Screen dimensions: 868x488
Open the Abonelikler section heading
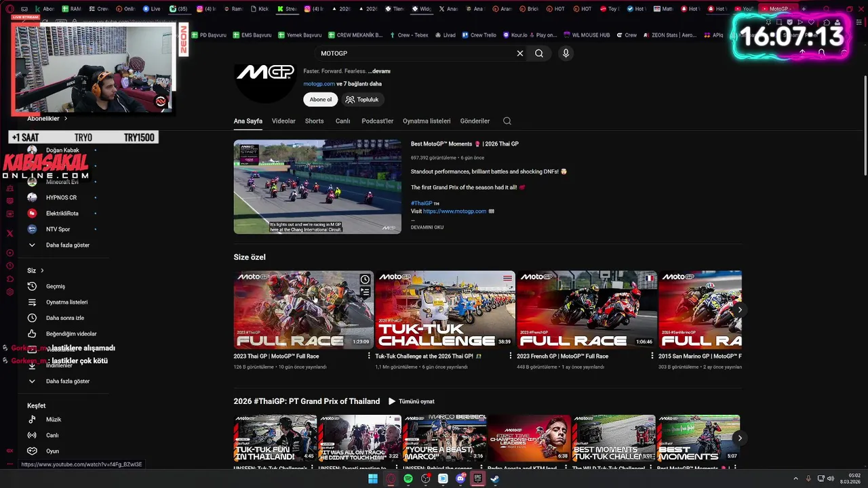(47, 119)
